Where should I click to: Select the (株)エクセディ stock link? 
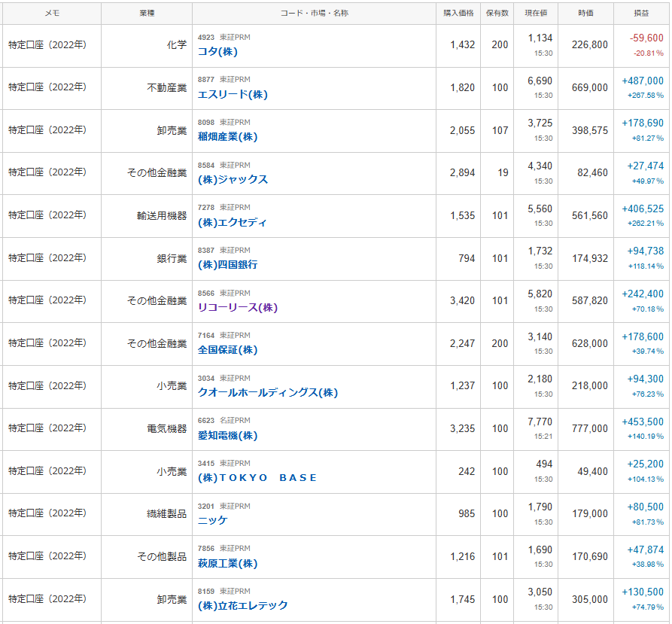pyautogui.click(x=232, y=223)
